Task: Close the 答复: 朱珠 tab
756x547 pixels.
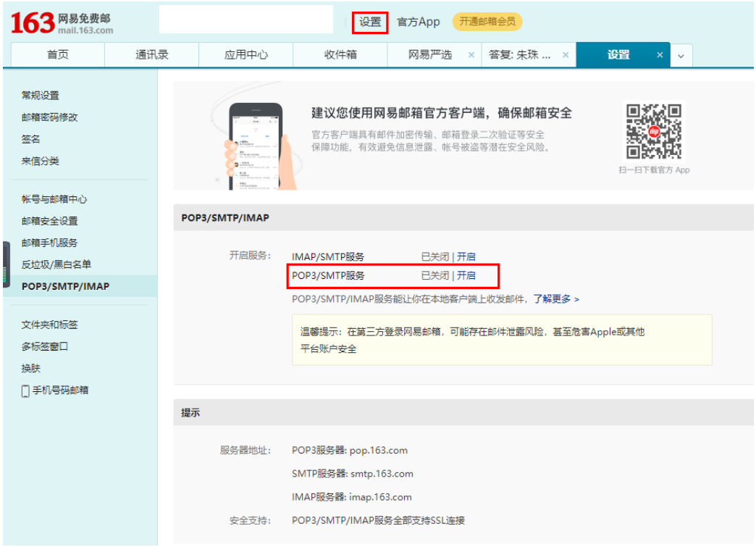Action: (x=566, y=55)
